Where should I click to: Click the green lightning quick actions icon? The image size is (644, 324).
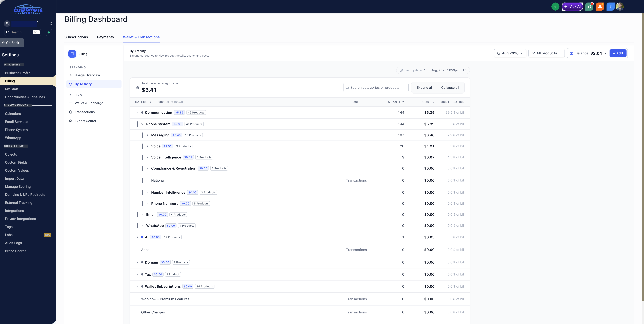(x=49, y=32)
